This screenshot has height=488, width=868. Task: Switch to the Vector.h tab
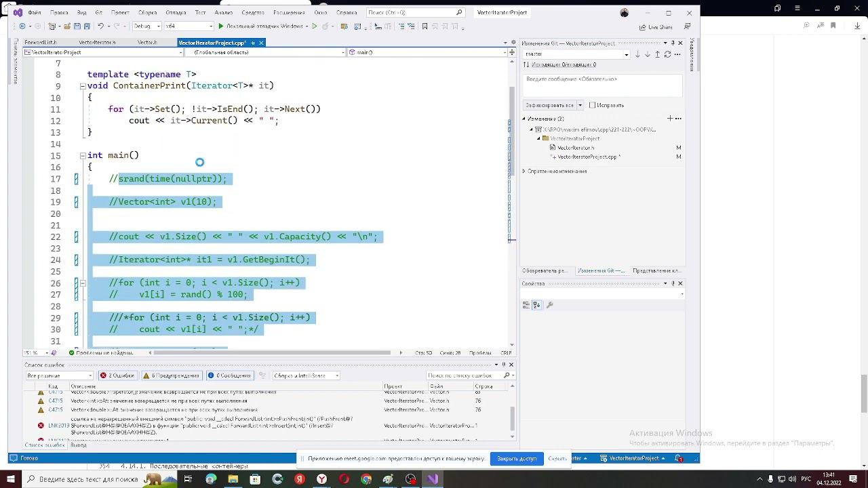(x=147, y=43)
